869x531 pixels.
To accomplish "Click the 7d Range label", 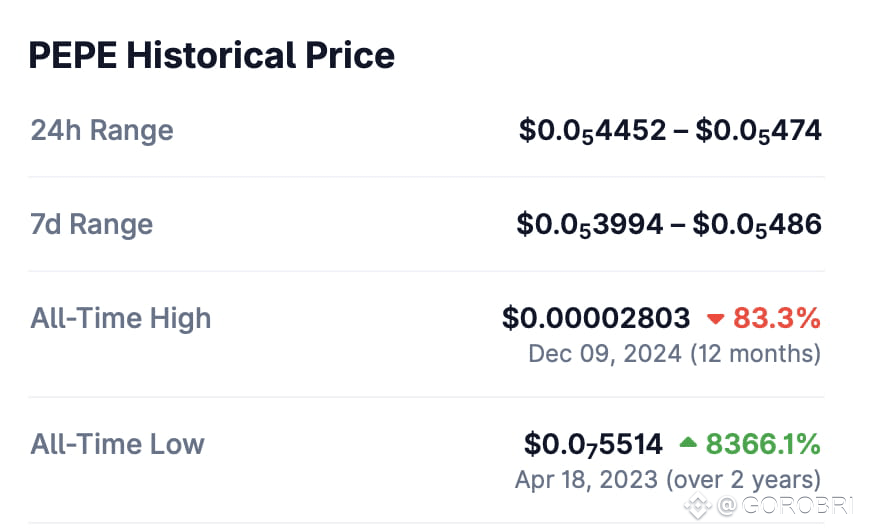I will (x=92, y=224).
